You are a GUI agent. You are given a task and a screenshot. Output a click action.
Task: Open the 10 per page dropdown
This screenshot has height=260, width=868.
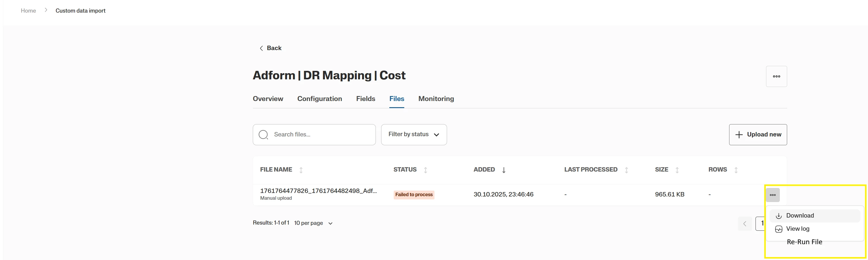pos(313,223)
